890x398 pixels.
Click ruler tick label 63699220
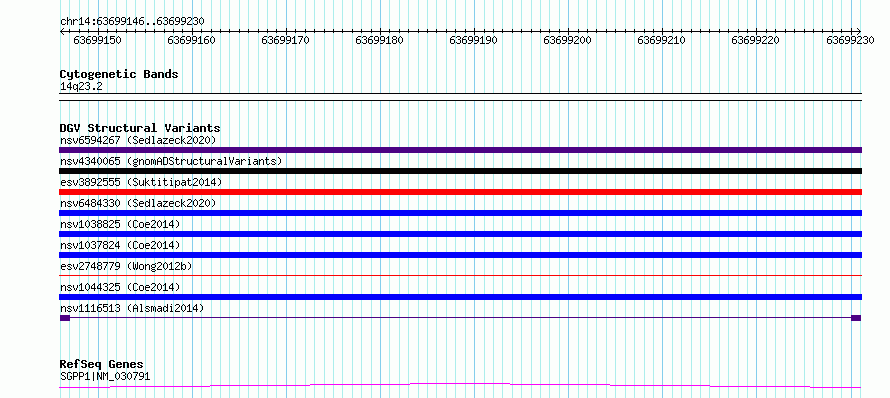tap(755, 40)
